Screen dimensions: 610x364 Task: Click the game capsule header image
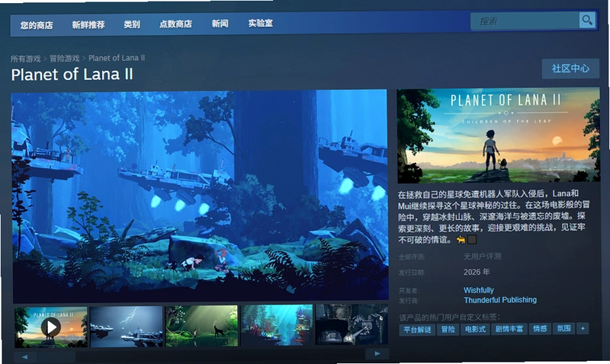(x=499, y=136)
